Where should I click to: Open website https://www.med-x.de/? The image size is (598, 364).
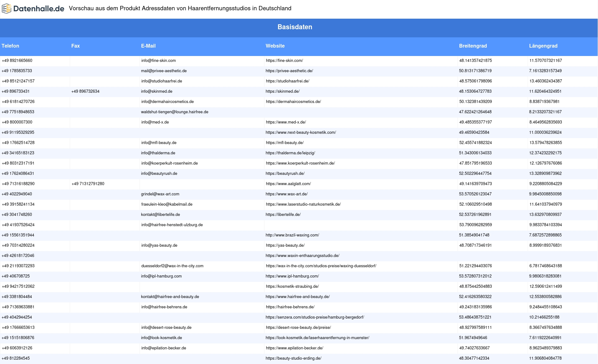tap(286, 122)
